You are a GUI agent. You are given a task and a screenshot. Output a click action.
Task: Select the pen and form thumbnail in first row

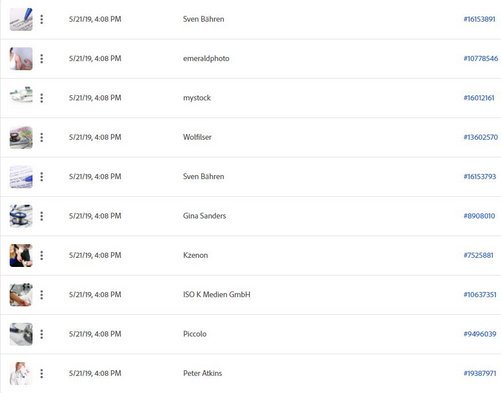(x=21, y=19)
